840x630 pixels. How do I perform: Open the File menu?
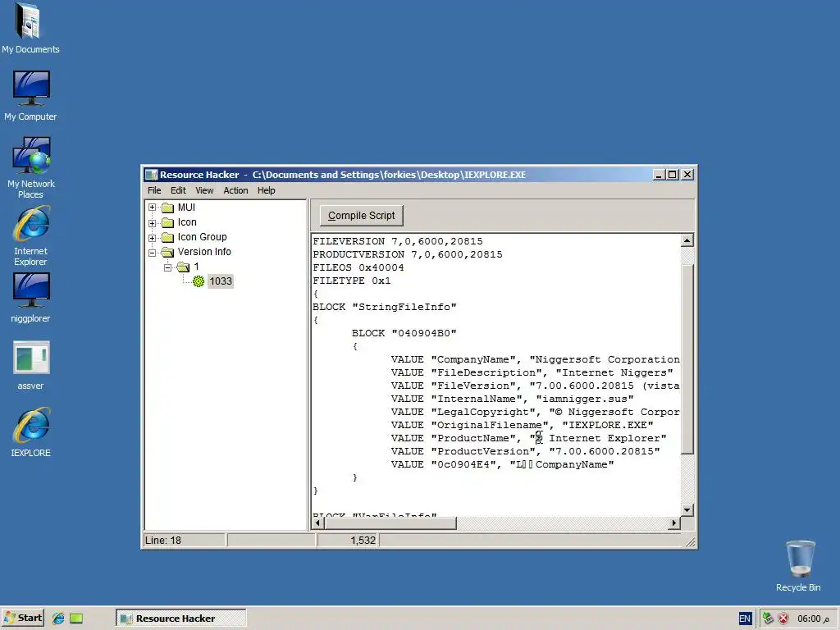tap(154, 190)
